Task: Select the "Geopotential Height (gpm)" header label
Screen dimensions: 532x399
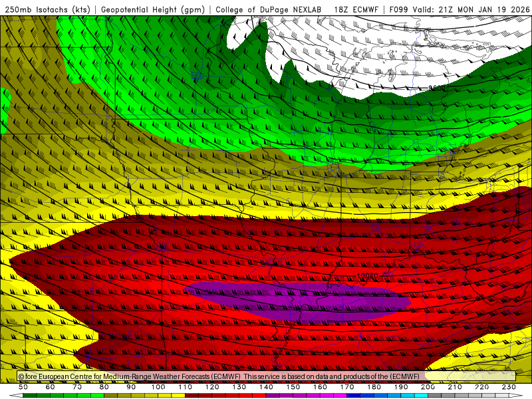Action: click(x=153, y=9)
